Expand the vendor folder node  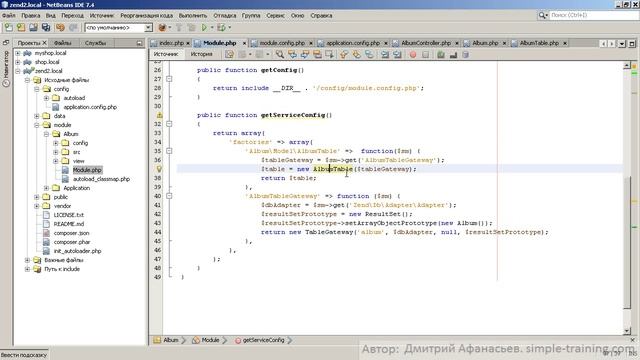click(x=37, y=206)
